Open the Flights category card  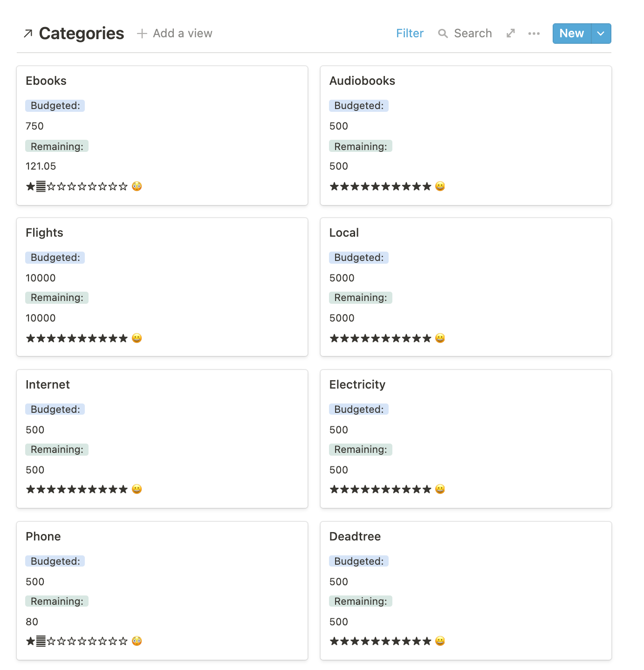click(162, 287)
